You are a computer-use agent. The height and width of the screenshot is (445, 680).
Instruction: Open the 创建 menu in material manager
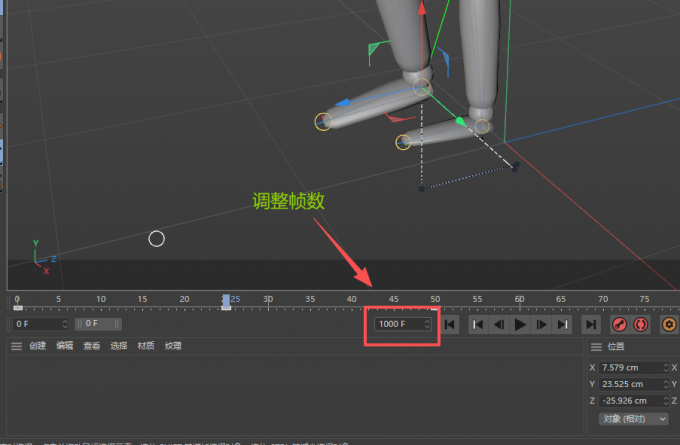38,346
